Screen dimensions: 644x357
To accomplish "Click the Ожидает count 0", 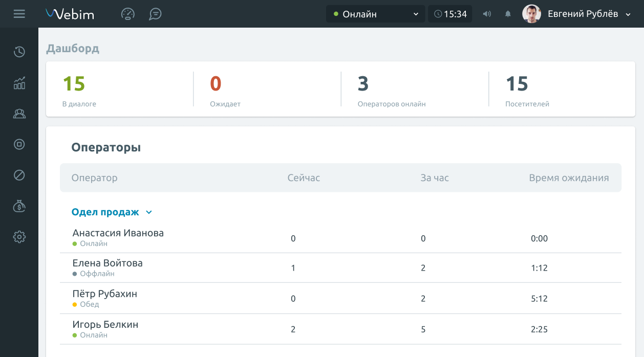I will [216, 83].
